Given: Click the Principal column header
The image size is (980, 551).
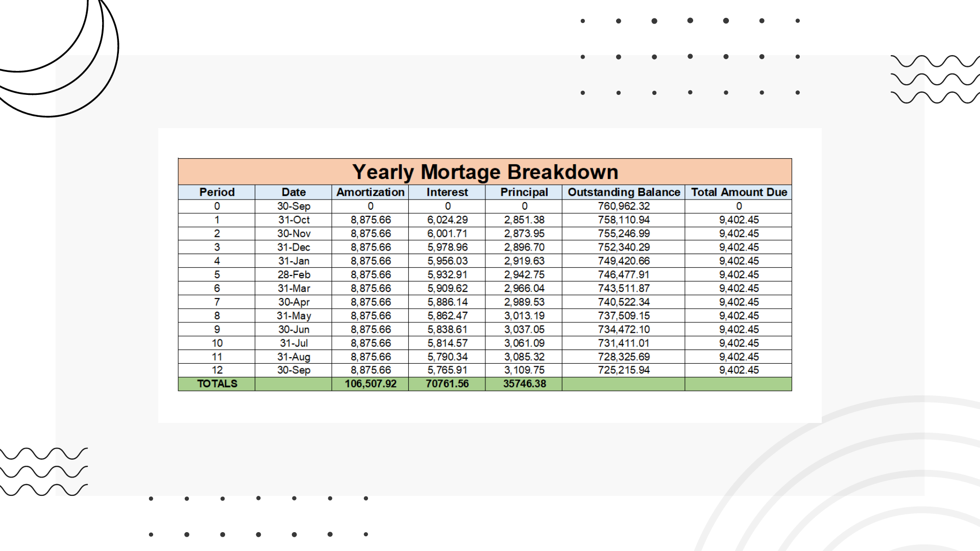Looking at the screenshot, I should click(524, 192).
